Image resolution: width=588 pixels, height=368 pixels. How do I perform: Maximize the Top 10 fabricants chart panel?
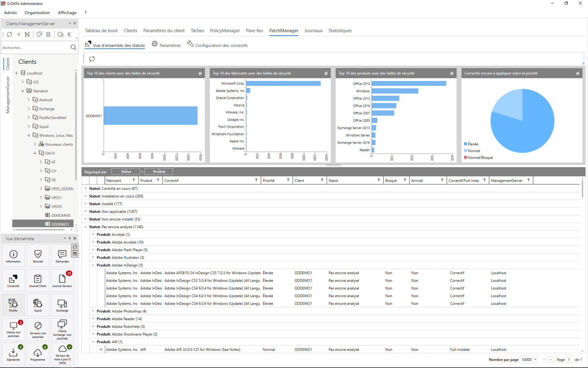[326, 74]
